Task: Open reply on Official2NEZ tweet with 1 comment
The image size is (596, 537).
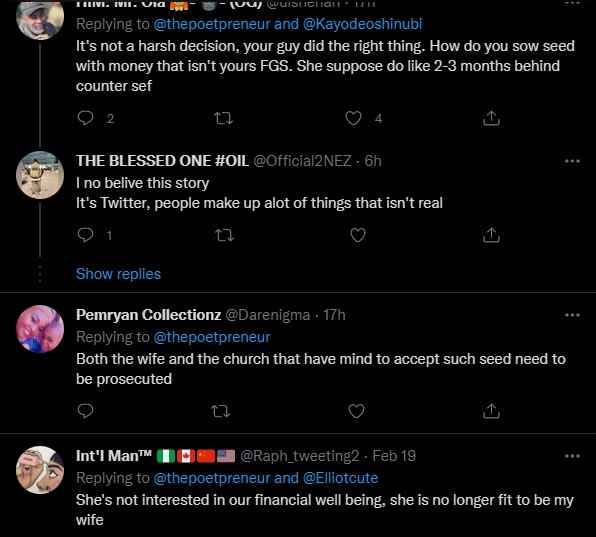Action: click(85, 235)
